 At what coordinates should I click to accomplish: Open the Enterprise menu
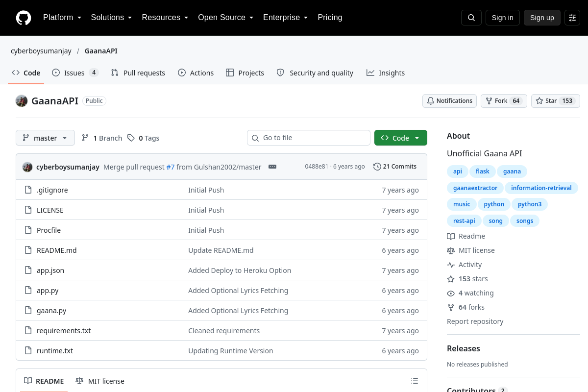286,18
